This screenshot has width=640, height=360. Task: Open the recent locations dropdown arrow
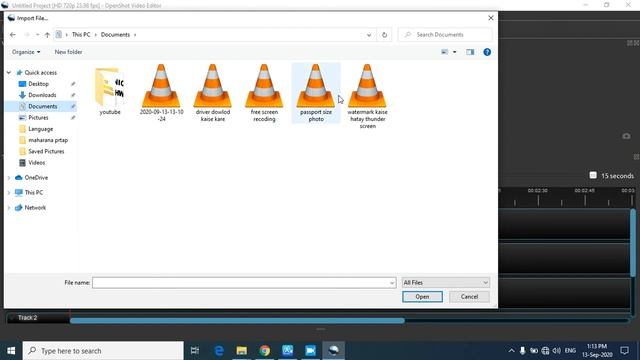click(x=37, y=35)
